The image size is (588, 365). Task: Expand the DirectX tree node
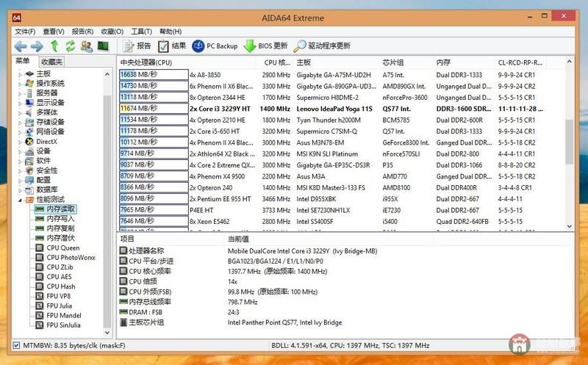click(20, 142)
